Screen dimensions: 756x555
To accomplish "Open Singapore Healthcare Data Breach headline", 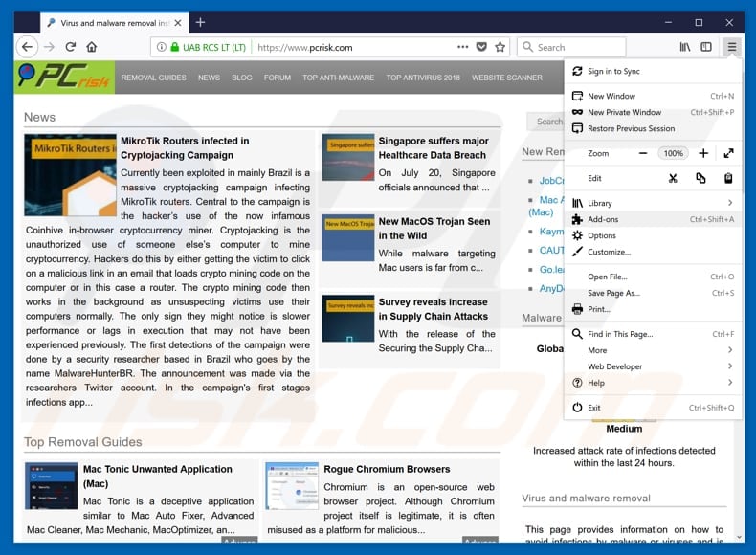I will (x=434, y=148).
